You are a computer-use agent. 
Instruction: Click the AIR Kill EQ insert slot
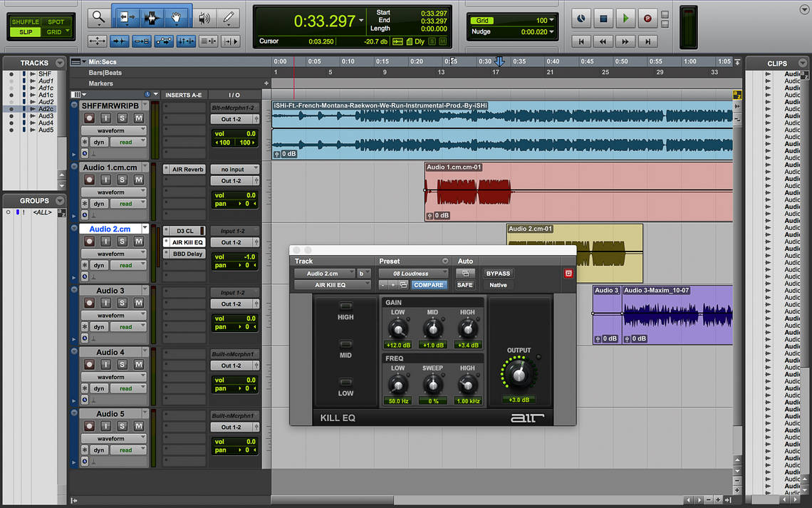(187, 242)
